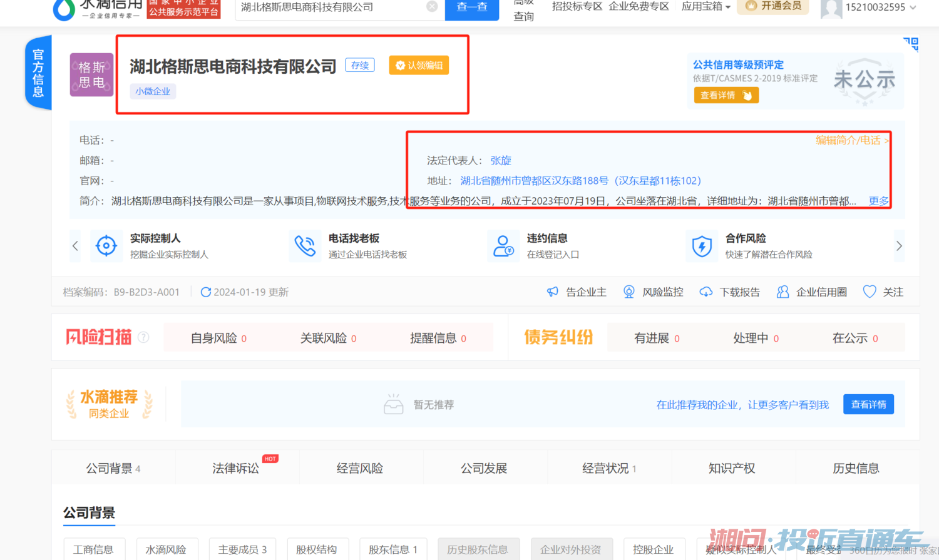Open 提醒信息 0 item
This screenshot has height=560, width=939.
pyautogui.click(x=438, y=339)
